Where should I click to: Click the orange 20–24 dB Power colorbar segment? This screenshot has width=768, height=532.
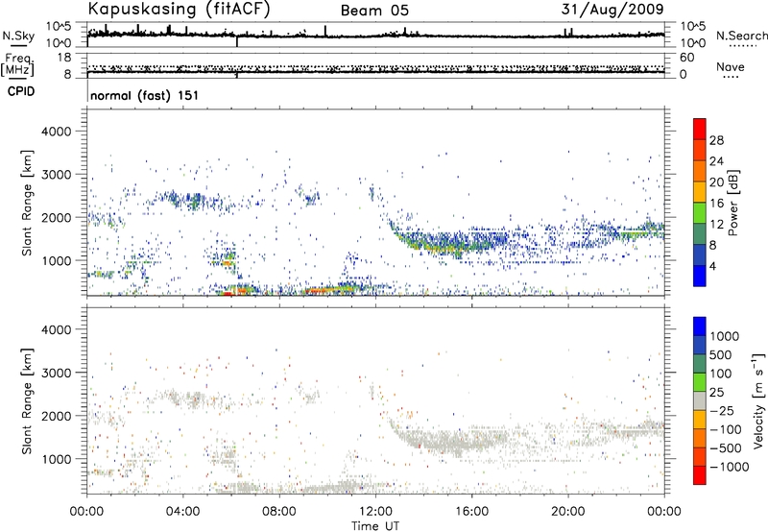point(700,172)
